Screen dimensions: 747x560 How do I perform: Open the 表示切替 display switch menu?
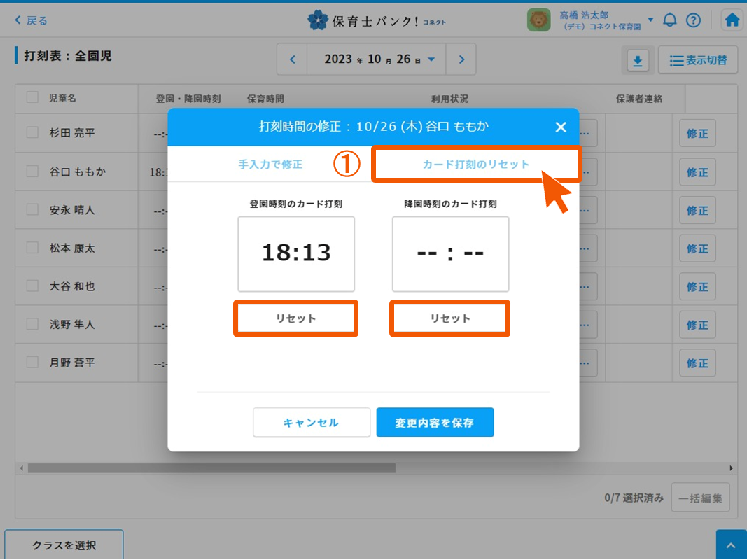pos(697,61)
